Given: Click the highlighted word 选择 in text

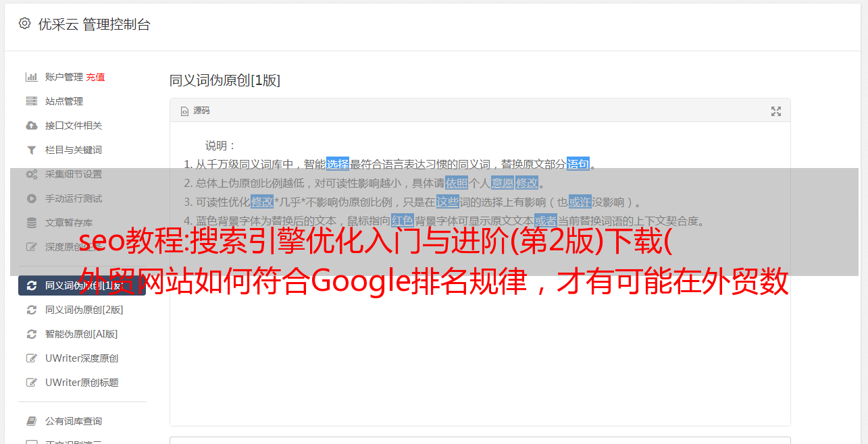Looking at the screenshot, I should 338,164.
